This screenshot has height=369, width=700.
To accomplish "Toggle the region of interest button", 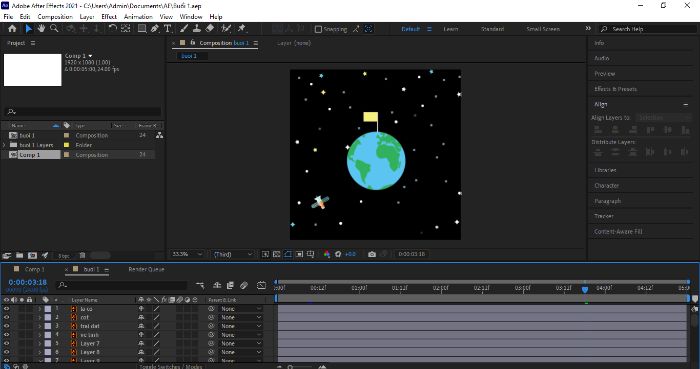I will tap(299, 254).
